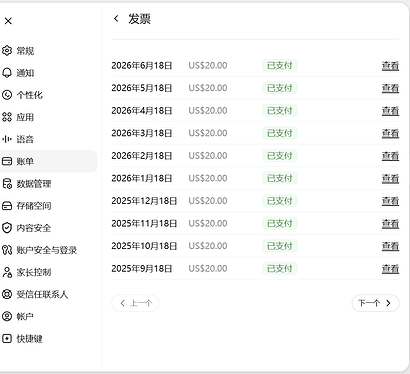Click the 数据管理 database icon
The height and width of the screenshot is (374, 410).
tap(7, 184)
